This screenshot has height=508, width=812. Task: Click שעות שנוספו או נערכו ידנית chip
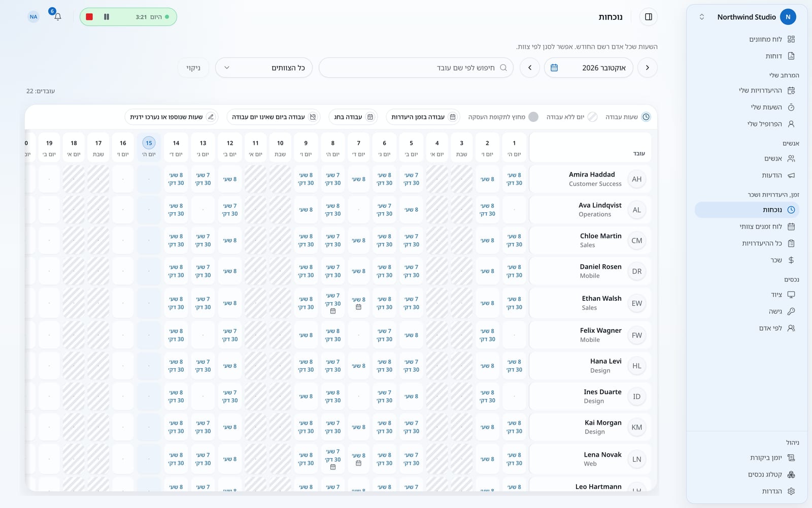(x=173, y=117)
